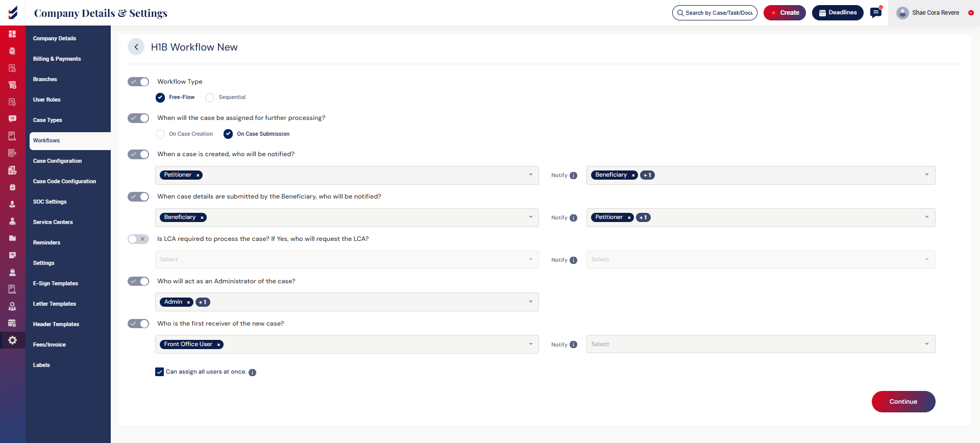Click the back arrow beside H1B Workflow New
Image resolution: width=980 pixels, height=443 pixels.
click(136, 47)
